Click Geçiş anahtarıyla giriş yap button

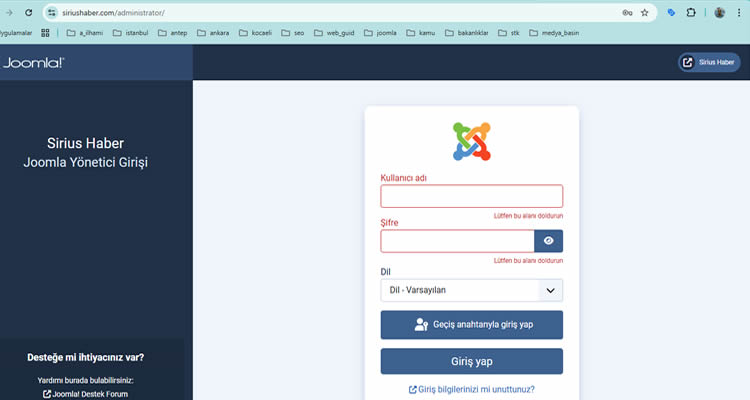472,325
